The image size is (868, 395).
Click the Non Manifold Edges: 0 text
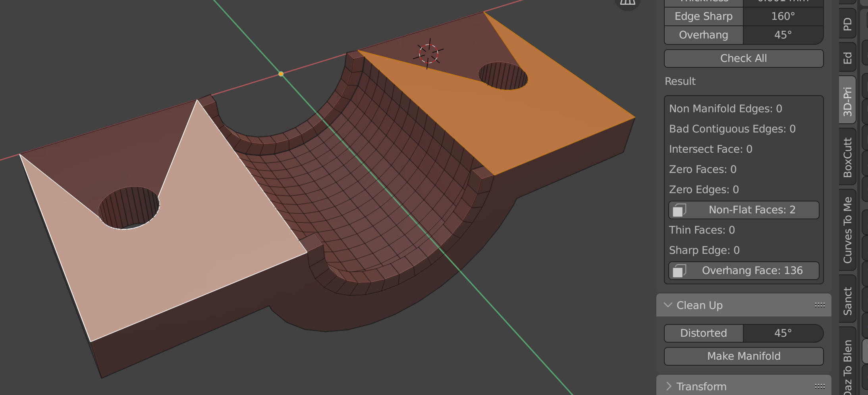(x=725, y=109)
